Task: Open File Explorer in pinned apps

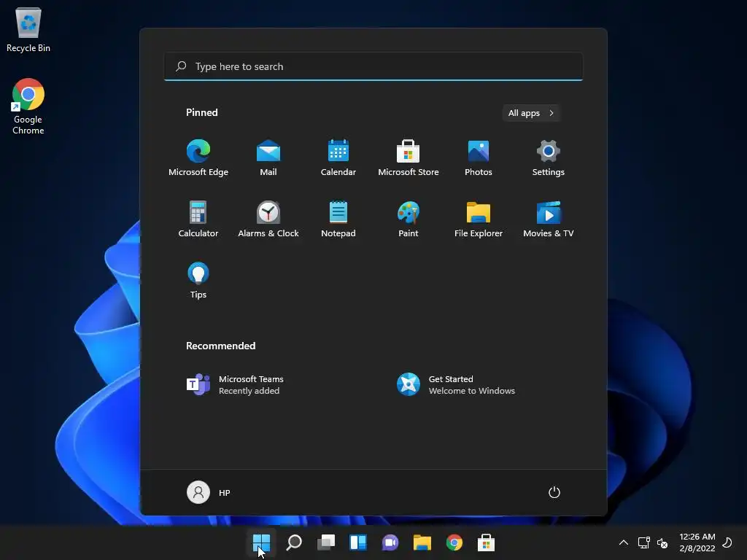Action: coord(479,219)
